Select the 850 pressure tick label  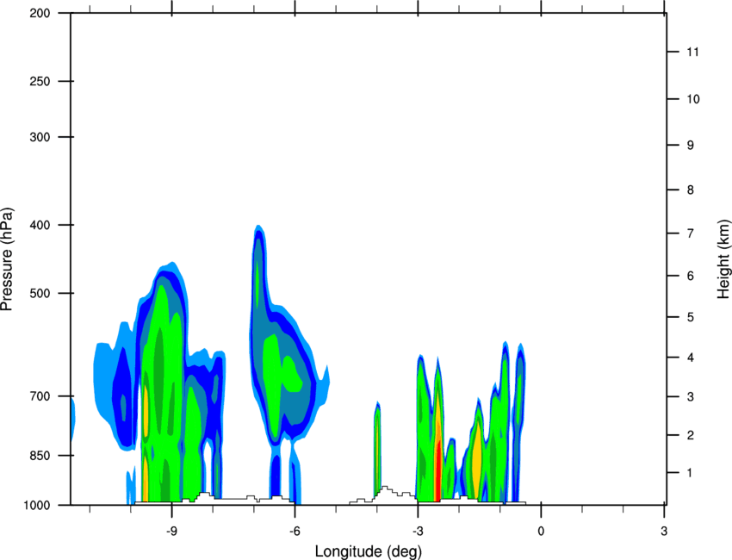point(40,456)
